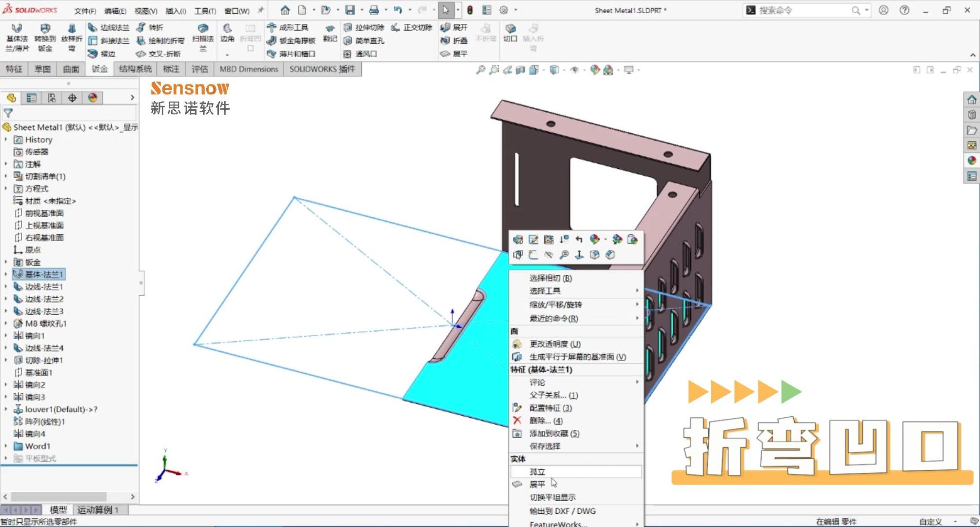Screen dimensions: 980x527
Task: Select the 成形工具 forming tool
Action: [x=288, y=27]
